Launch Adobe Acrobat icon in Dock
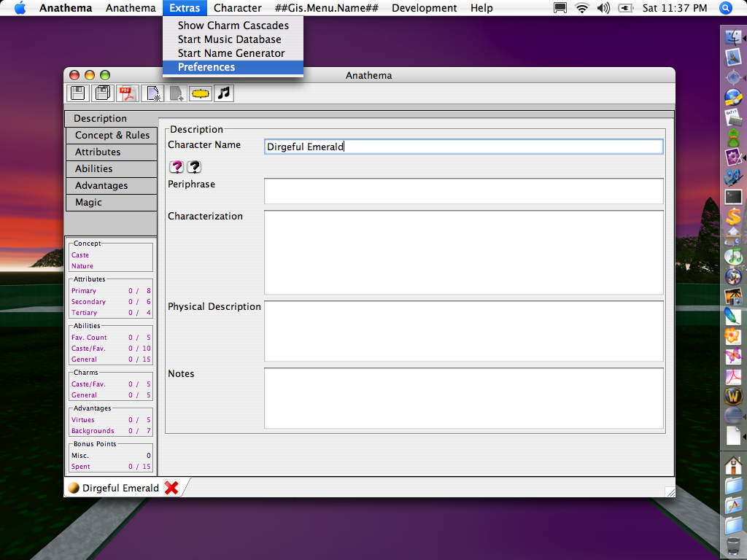 pos(734,376)
